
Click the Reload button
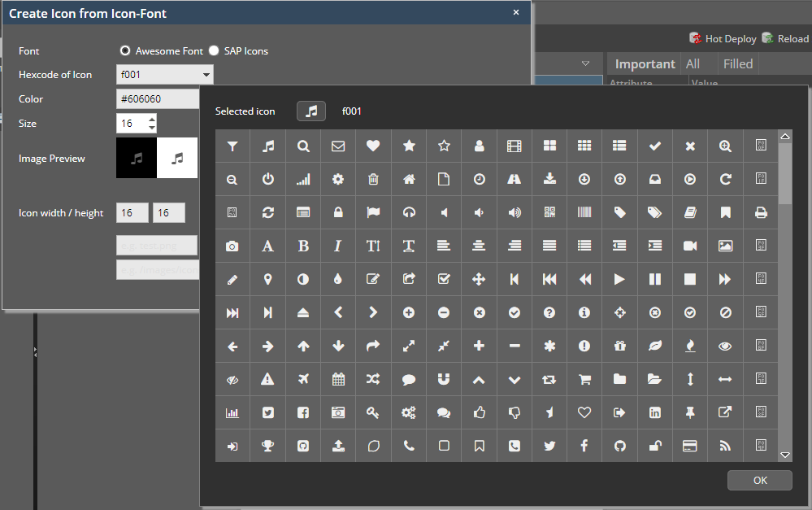[x=784, y=37]
